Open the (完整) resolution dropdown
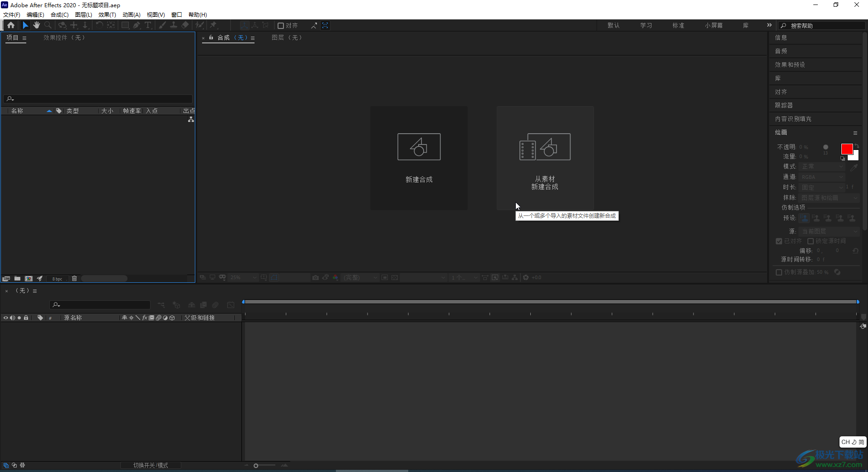The image size is (868, 472). coord(360,278)
